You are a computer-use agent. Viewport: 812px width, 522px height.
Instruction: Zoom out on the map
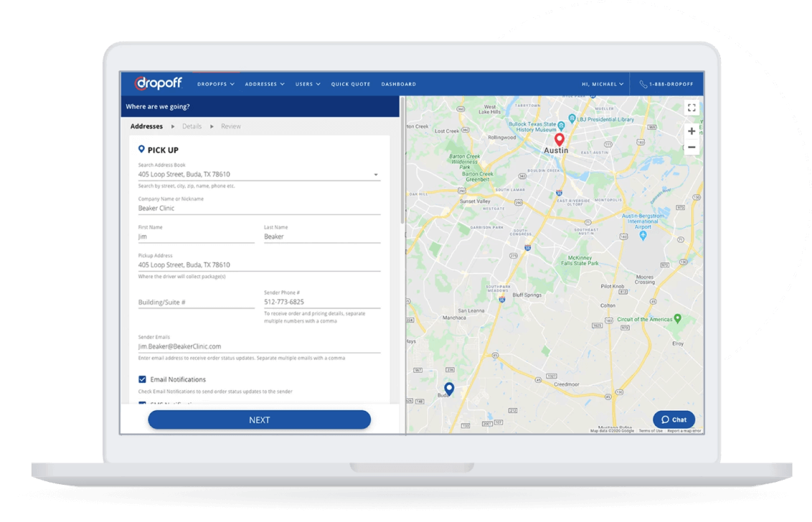(x=691, y=148)
